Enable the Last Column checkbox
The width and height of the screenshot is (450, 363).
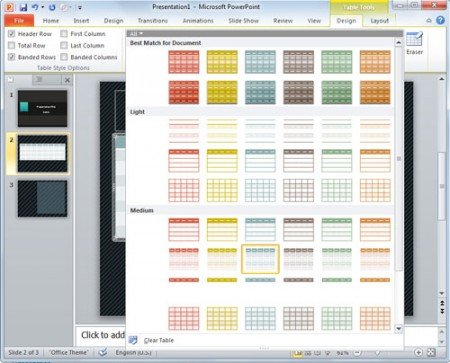click(64, 45)
